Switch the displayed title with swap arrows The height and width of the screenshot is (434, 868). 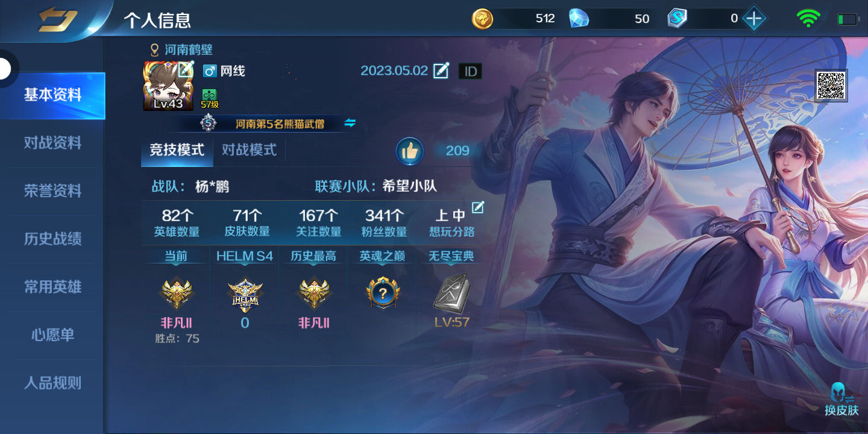[350, 123]
